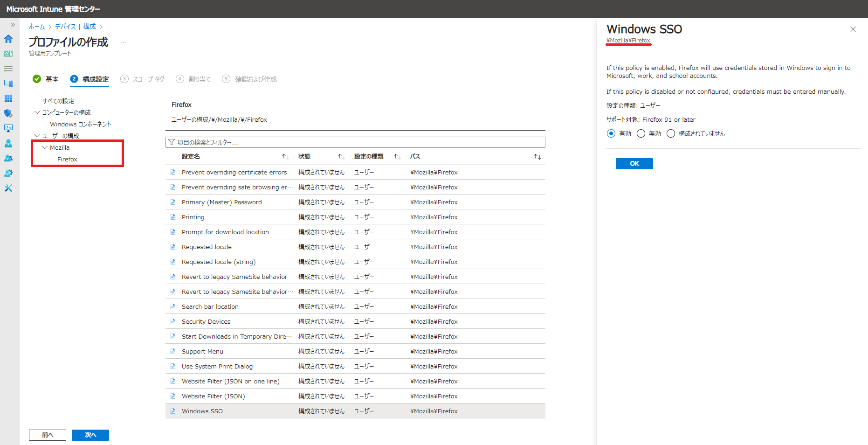Open Endpoint security shield icon

coord(8,113)
